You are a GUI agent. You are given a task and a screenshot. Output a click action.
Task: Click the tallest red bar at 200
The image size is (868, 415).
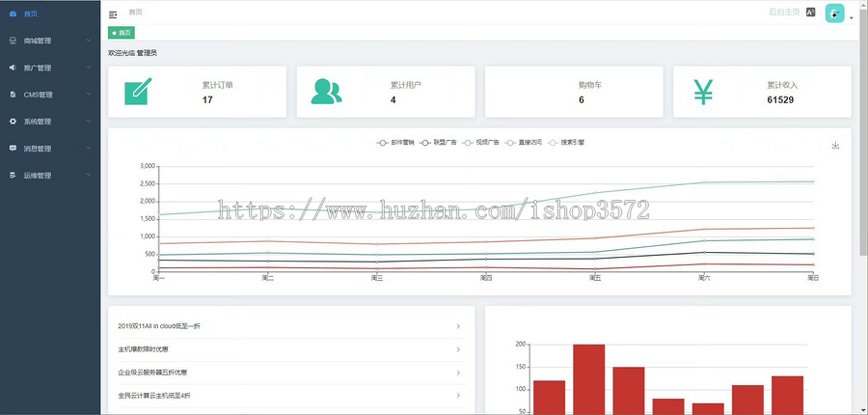(x=589, y=379)
